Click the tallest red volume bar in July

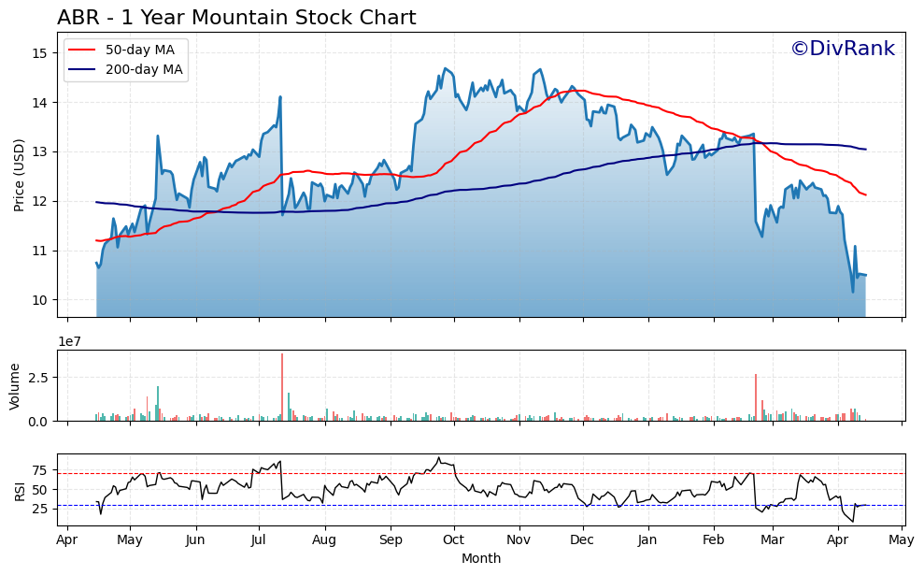pos(281,387)
